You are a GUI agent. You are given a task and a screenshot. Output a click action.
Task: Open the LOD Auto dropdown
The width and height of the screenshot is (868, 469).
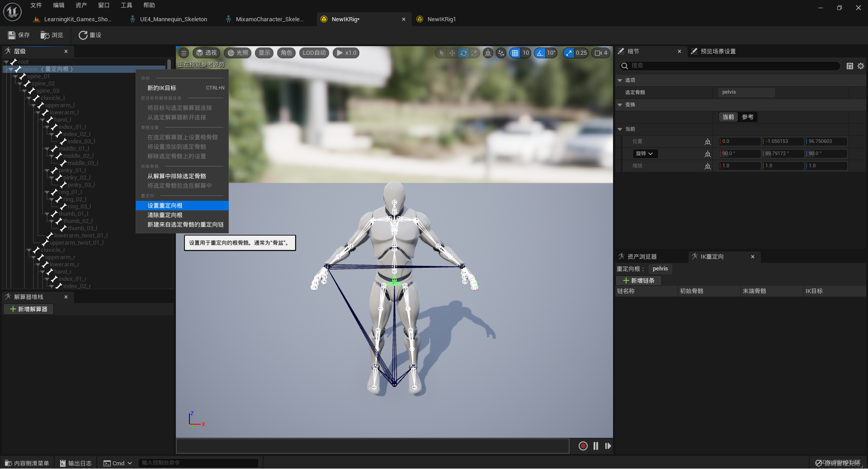[x=315, y=53]
